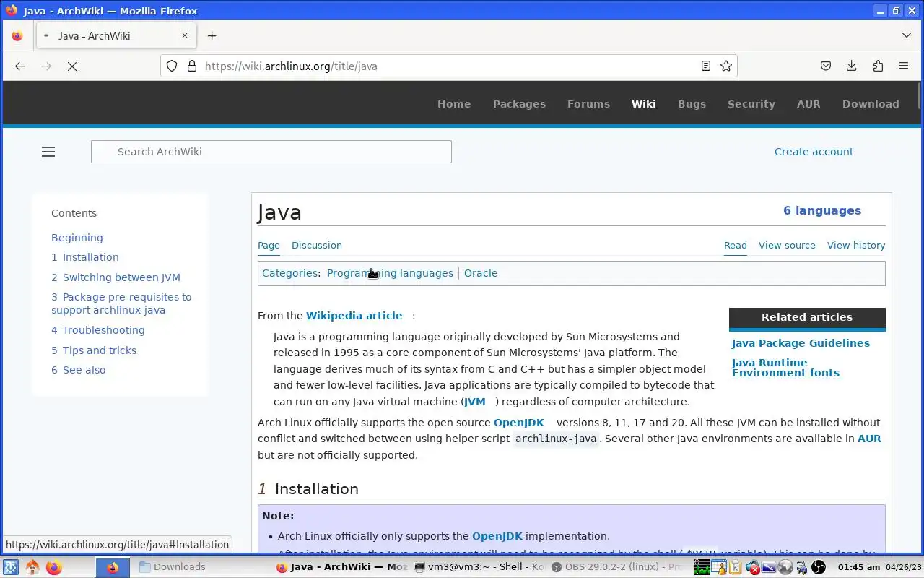Open the Bugs navigation item
The width and height of the screenshot is (924, 578).
click(692, 104)
